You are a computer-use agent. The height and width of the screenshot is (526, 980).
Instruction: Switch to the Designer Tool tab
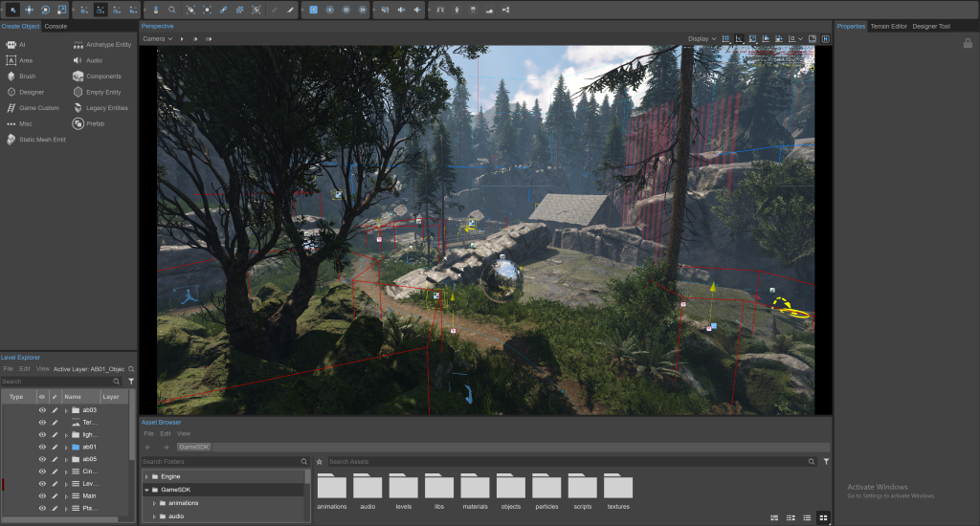coord(931,26)
